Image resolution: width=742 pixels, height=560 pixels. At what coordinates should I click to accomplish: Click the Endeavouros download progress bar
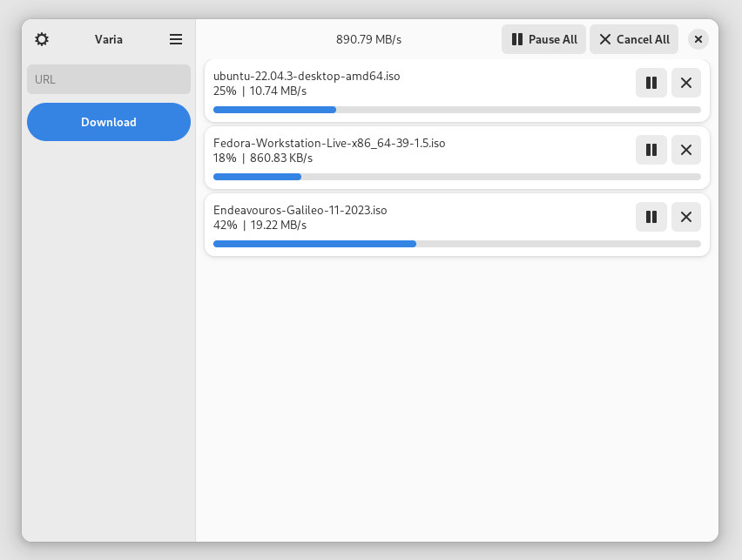click(x=457, y=244)
